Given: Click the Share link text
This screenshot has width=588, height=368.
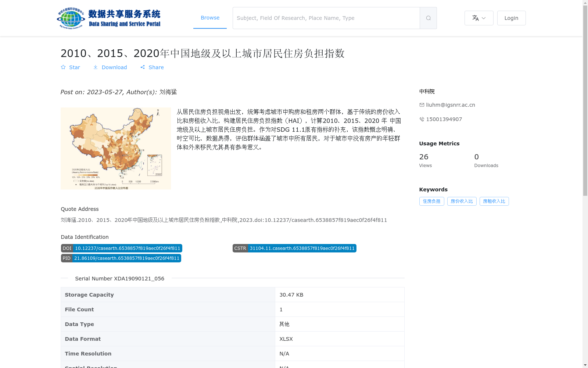Looking at the screenshot, I should click(156, 67).
